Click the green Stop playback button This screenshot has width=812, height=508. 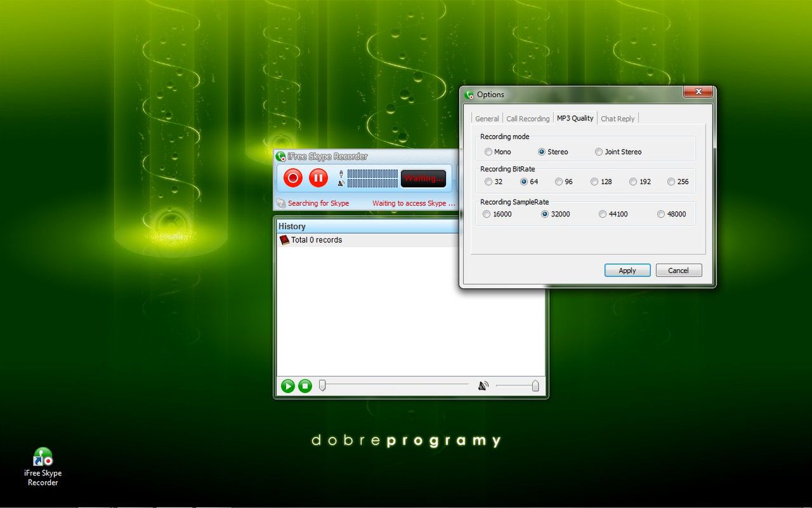[305, 385]
